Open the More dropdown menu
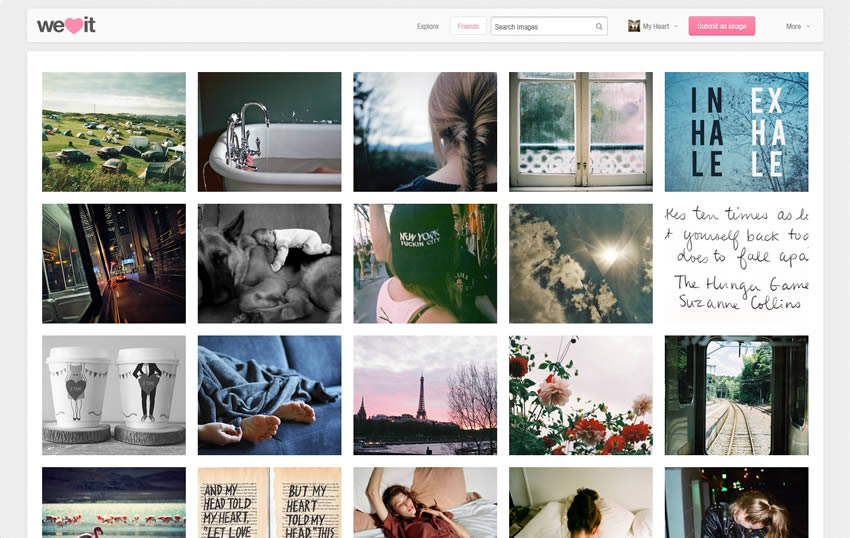Image resolution: width=850 pixels, height=538 pixels. pyautogui.click(x=798, y=26)
